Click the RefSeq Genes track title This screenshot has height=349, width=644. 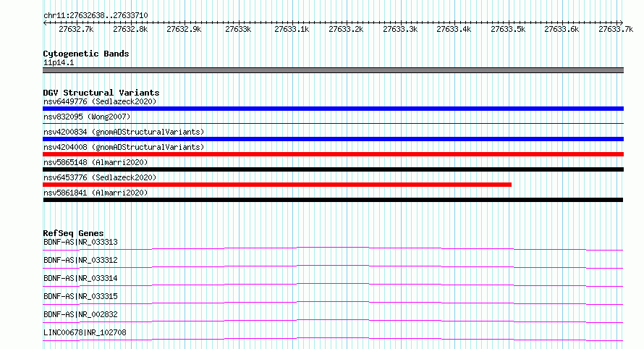[73, 233]
